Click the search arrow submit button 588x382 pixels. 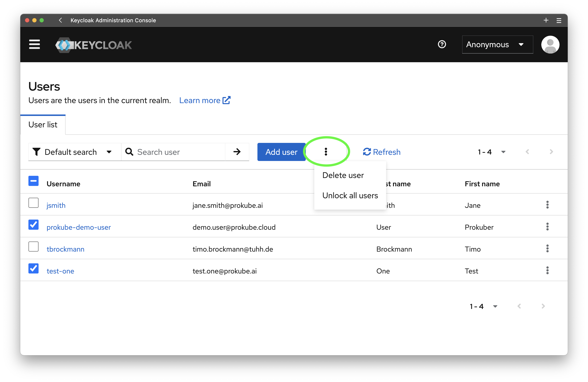pos(237,152)
